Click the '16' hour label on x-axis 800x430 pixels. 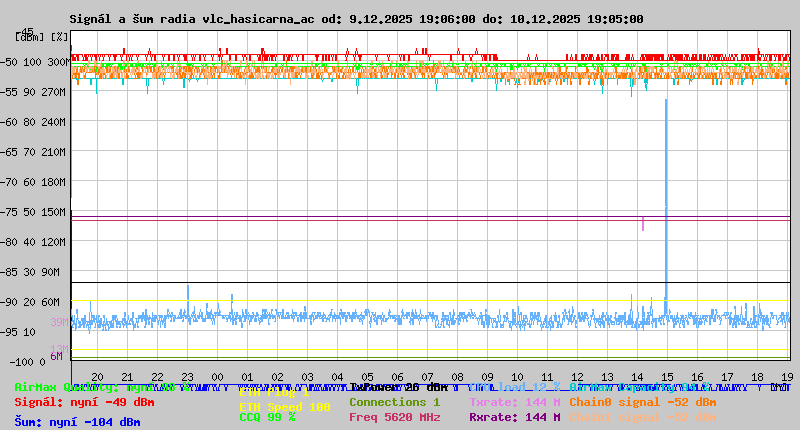(697, 377)
